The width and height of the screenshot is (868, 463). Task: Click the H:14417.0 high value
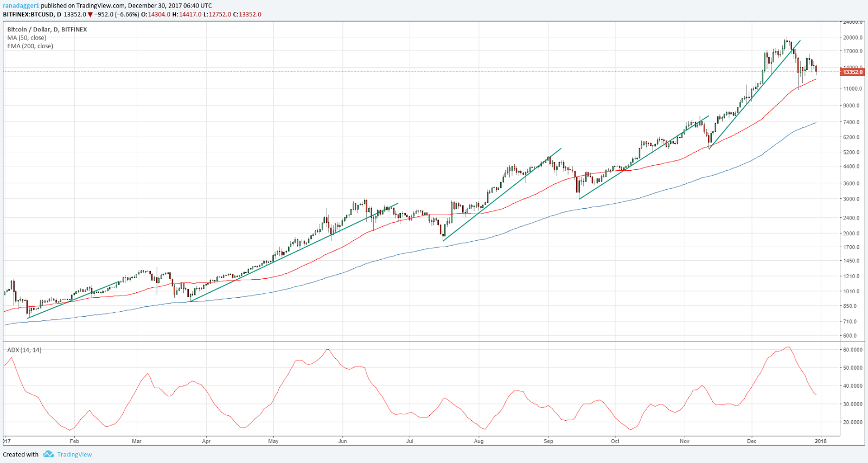[x=187, y=15]
